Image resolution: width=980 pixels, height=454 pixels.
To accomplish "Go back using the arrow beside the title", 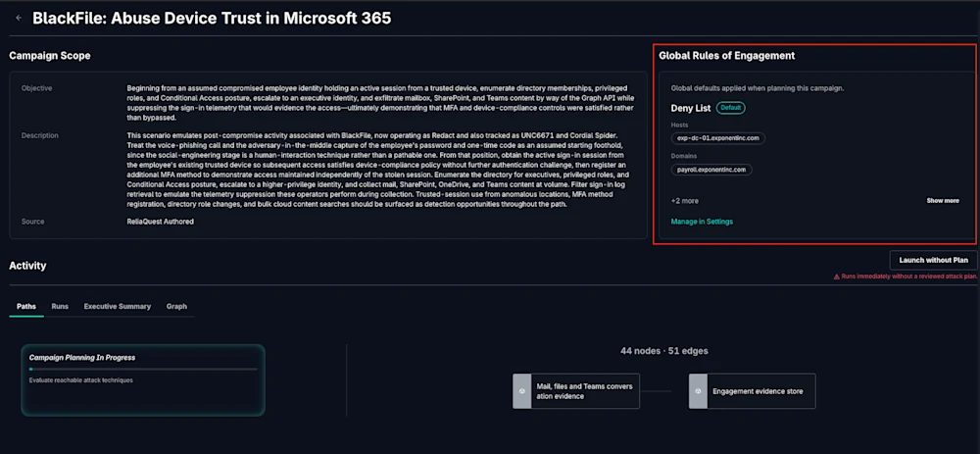I will (18, 18).
